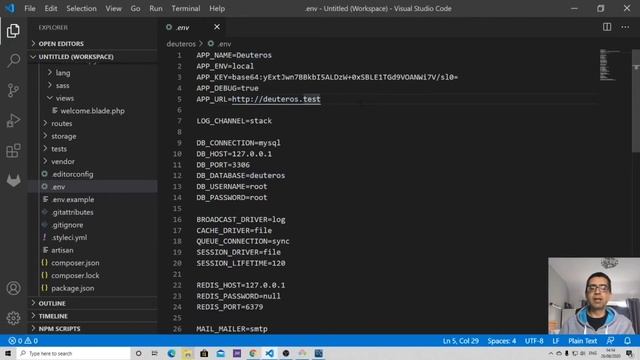
Task: Change indentation via Spaces: 4
Action: 502,341
